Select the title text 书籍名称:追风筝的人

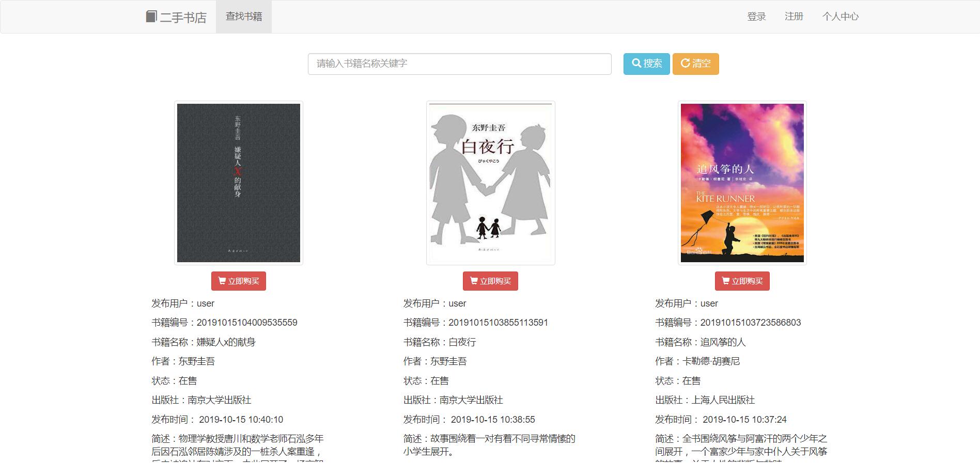[x=701, y=342]
